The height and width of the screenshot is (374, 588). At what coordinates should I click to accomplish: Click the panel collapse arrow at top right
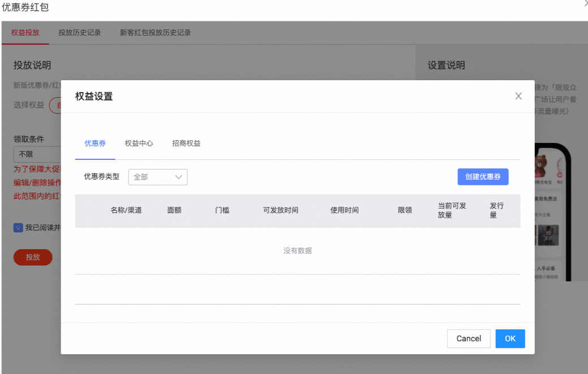coord(584,5)
